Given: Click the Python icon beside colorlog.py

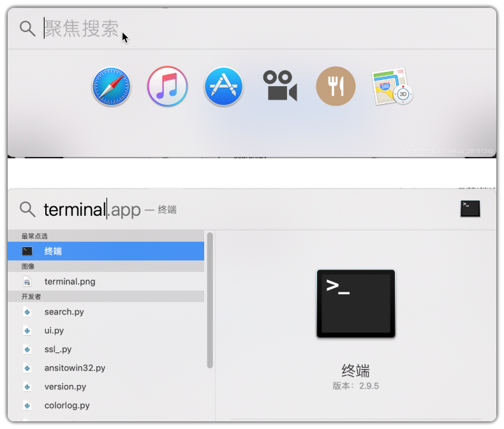Looking at the screenshot, I should 27,405.
